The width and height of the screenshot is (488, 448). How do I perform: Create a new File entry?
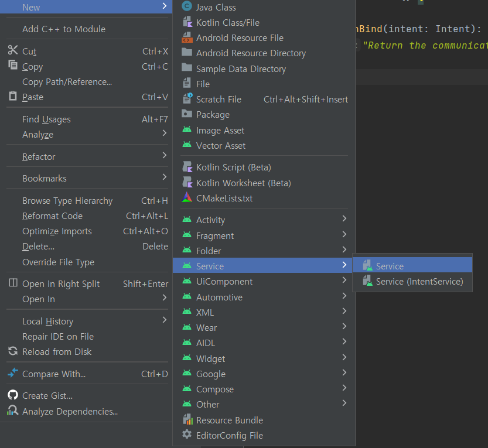coord(264,84)
